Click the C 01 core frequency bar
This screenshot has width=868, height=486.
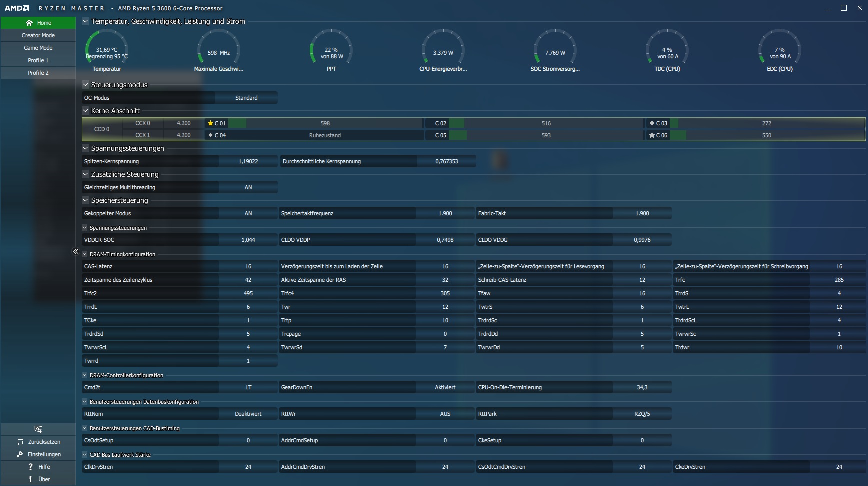(x=325, y=123)
